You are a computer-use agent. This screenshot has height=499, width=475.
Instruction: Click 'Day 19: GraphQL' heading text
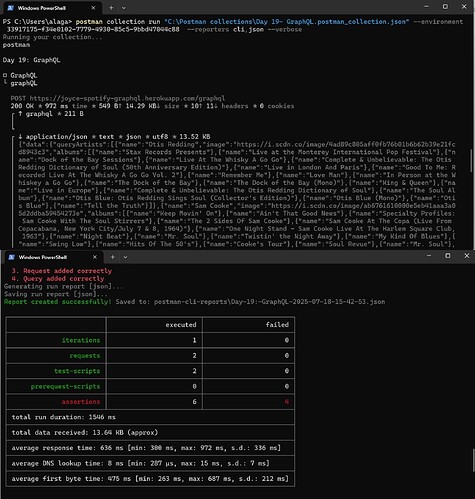tap(31, 60)
